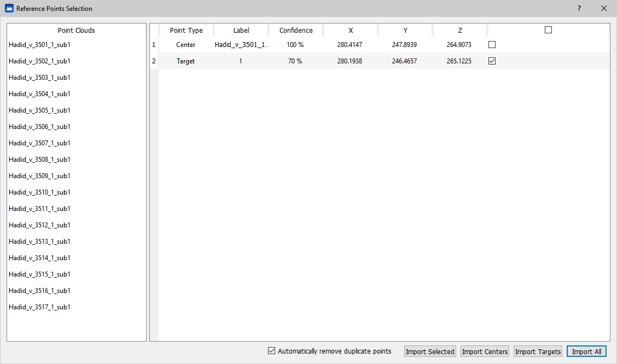This screenshot has width=617, height=364.
Task: Click the application icon in title bar
Action: click(9, 9)
